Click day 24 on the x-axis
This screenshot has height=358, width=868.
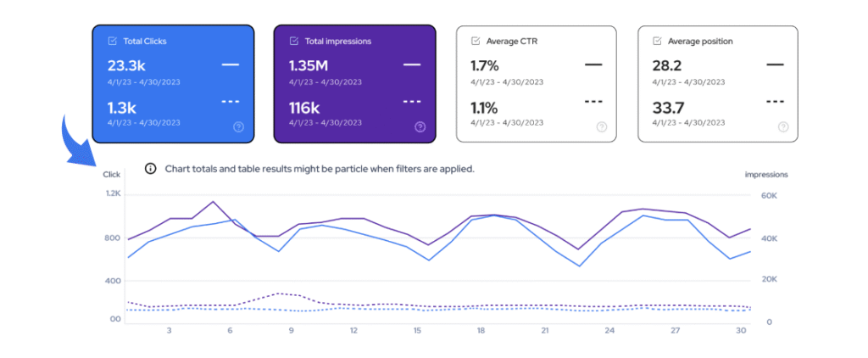tap(609, 330)
